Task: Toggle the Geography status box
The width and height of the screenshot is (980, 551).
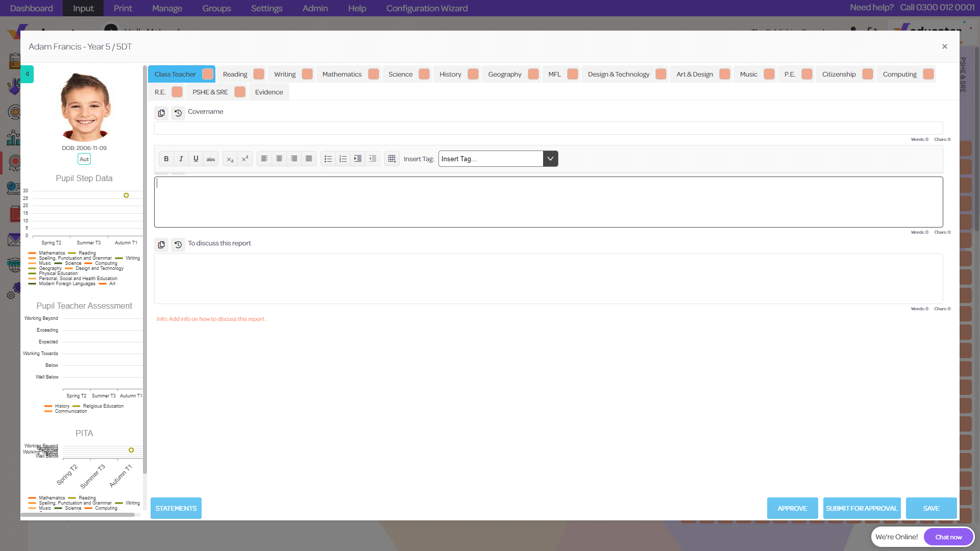Action: pos(533,74)
